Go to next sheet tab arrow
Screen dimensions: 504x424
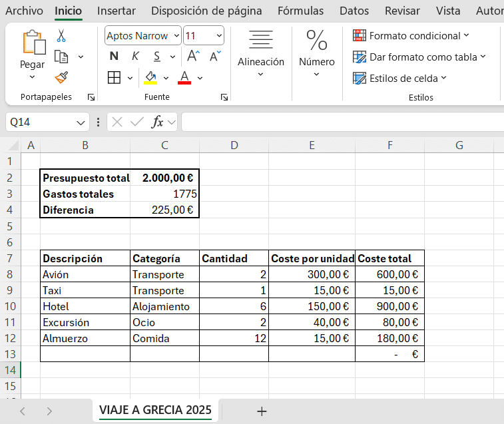tap(49, 411)
